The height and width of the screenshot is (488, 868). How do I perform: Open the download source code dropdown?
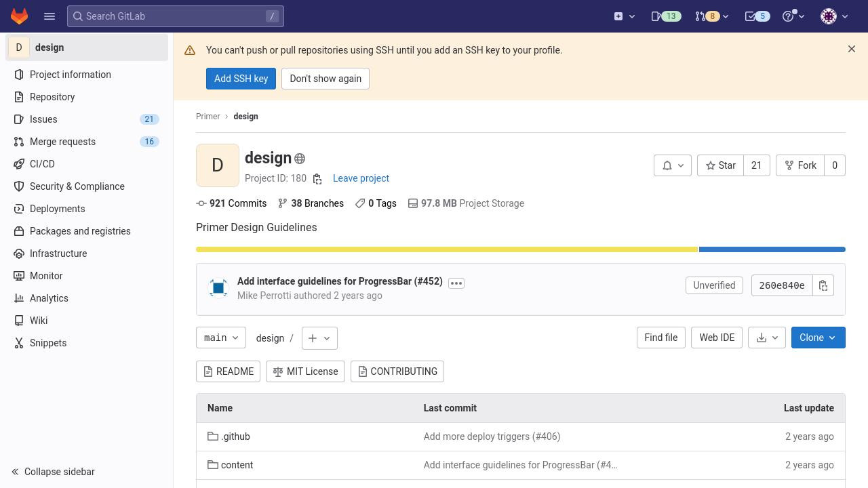(767, 338)
